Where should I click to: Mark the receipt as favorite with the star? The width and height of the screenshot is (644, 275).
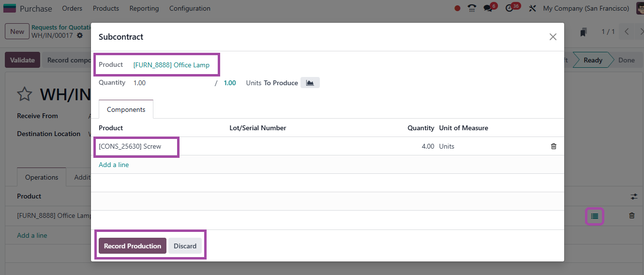[25, 94]
